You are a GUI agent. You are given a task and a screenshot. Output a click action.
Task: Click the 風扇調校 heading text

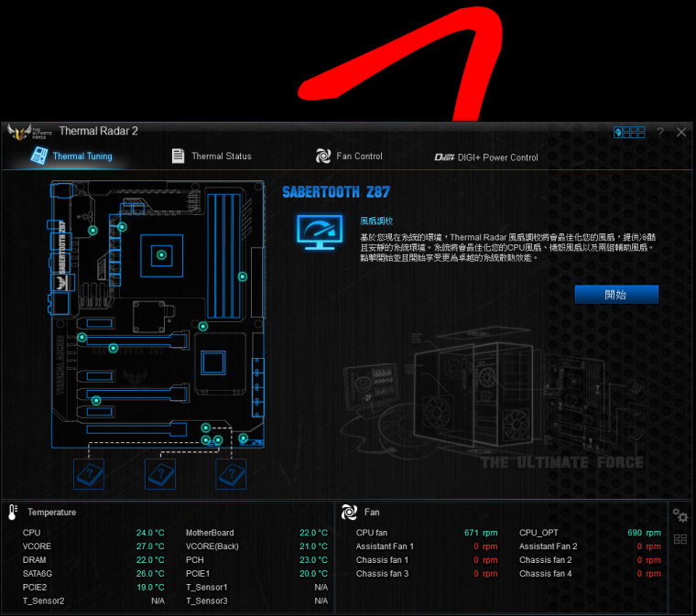pos(376,221)
